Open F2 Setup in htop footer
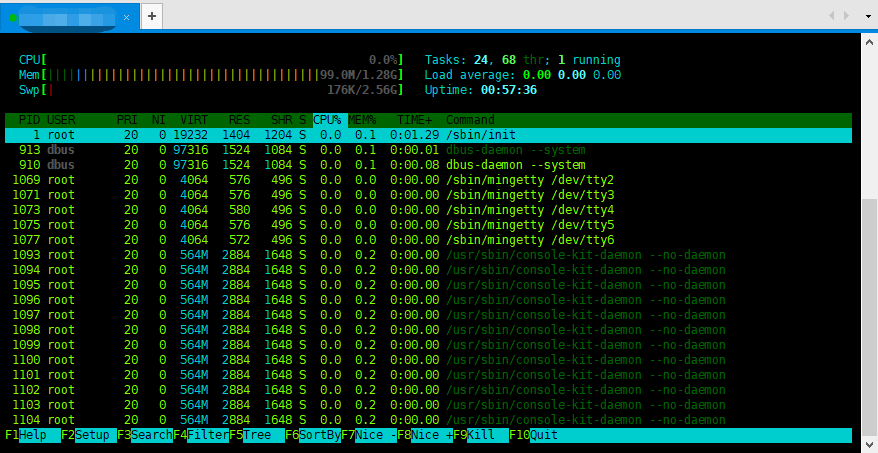 click(x=89, y=435)
